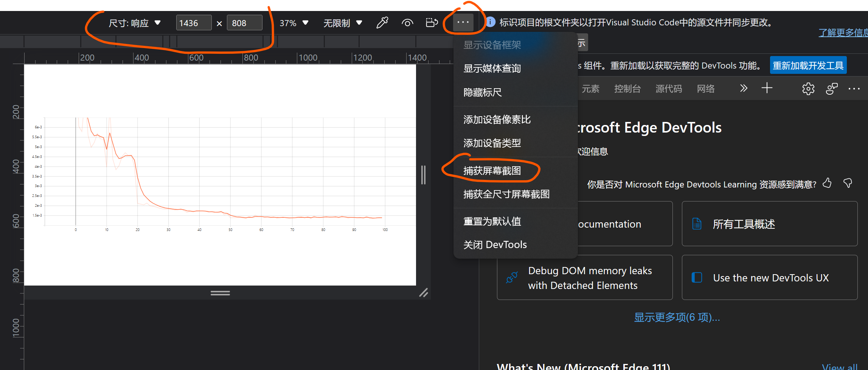Switch to the 源代码 tab
Viewport: 868px width, 370px height.
(669, 89)
